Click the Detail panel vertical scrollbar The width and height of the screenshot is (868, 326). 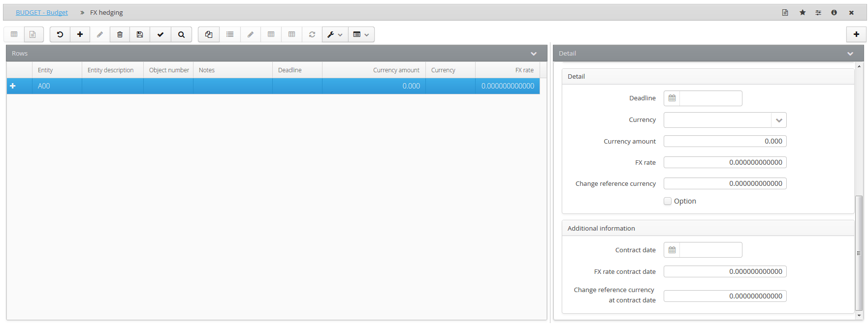[x=859, y=253]
